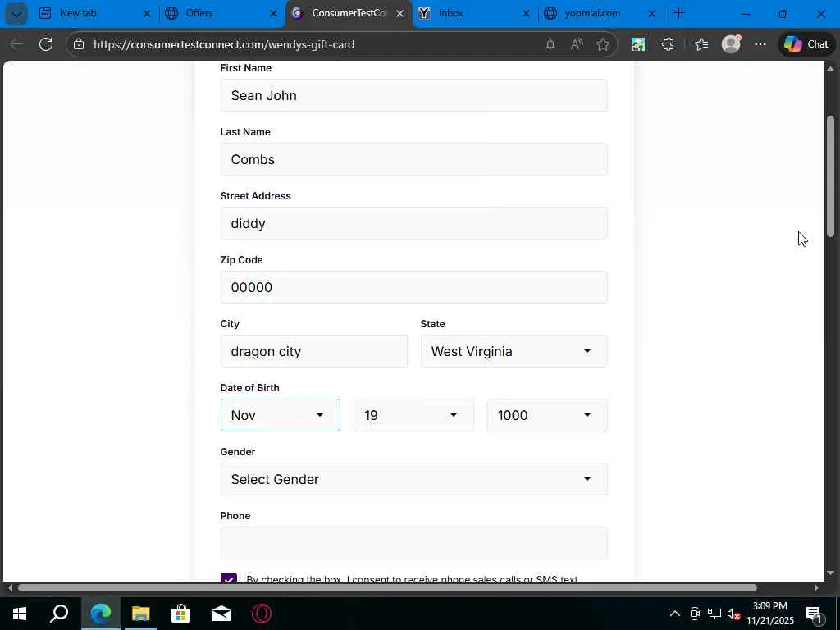This screenshot has height=630, width=840.
Task: Open the browser profile avatar
Action: pyautogui.click(x=731, y=44)
